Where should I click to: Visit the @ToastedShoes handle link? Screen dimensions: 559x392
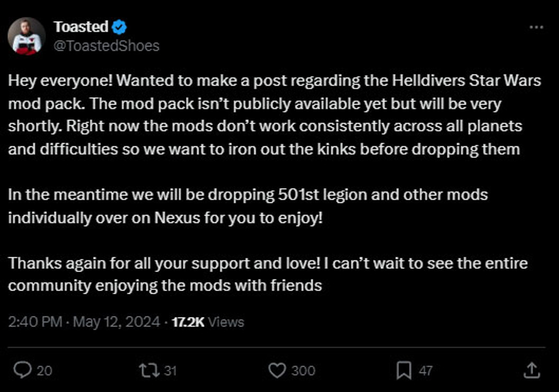[106, 46]
